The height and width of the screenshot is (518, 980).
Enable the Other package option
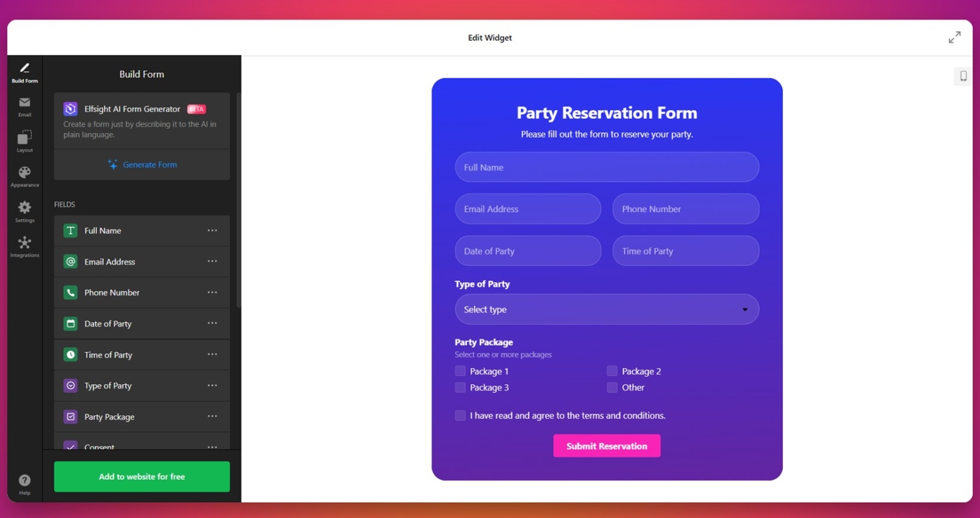pyautogui.click(x=612, y=387)
